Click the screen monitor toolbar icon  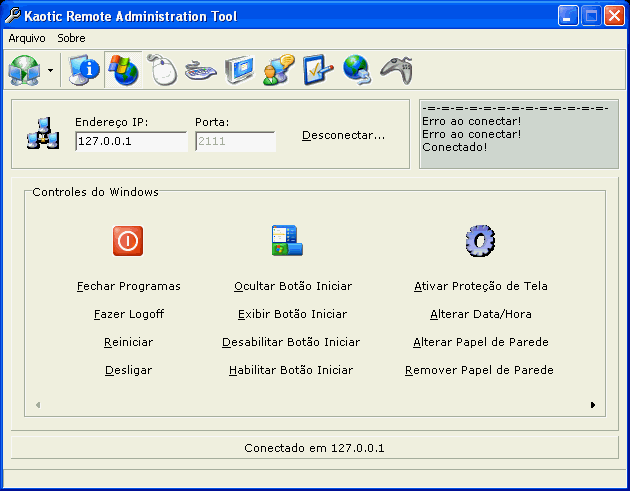(x=240, y=70)
